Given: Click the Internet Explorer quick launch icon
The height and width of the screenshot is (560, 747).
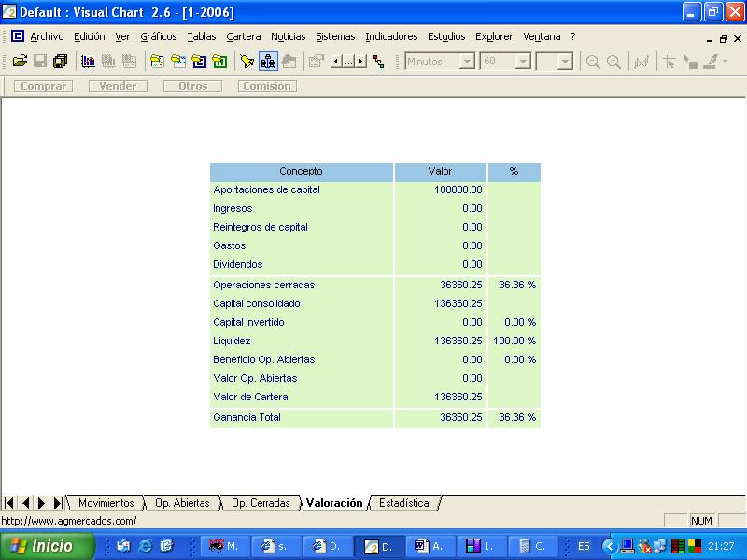Looking at the screenshot, I should tap(145, 546).
